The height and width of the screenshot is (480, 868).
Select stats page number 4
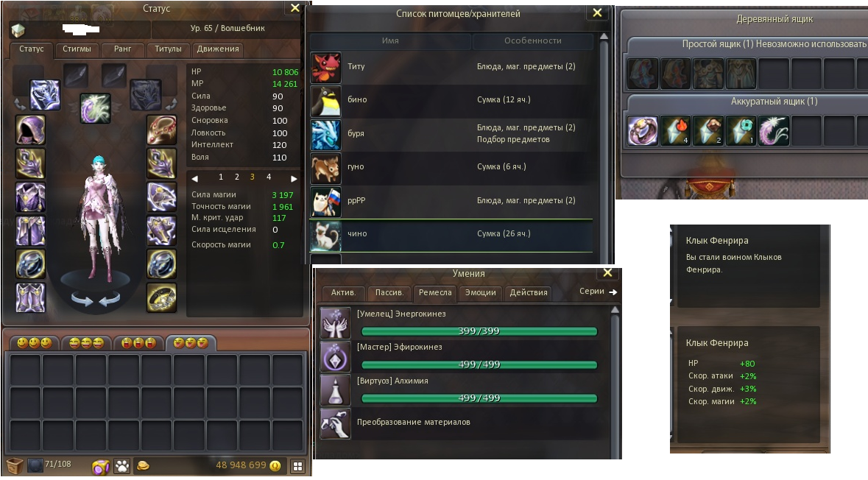pos(269,177)
